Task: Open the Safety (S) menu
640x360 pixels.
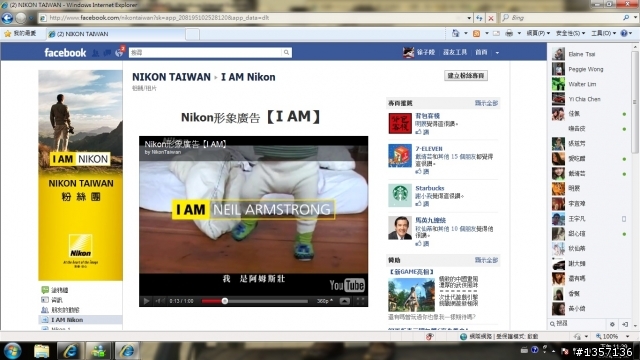Action: pyautogui.click(x=570, y=33)
